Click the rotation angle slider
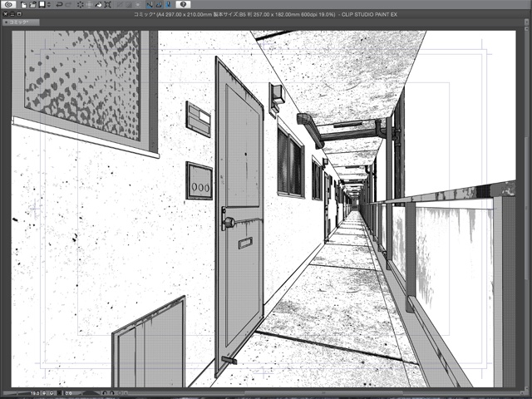The image size is (532, 399). [x=89, y=393]
